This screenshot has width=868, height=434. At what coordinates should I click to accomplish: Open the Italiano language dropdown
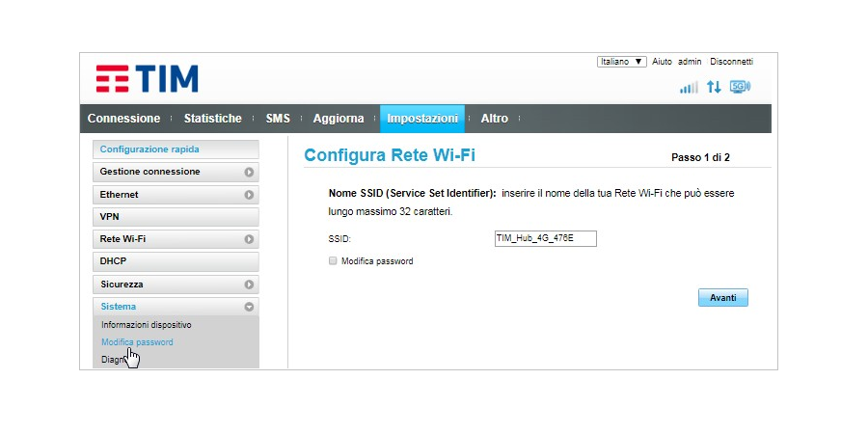[622, 62]
